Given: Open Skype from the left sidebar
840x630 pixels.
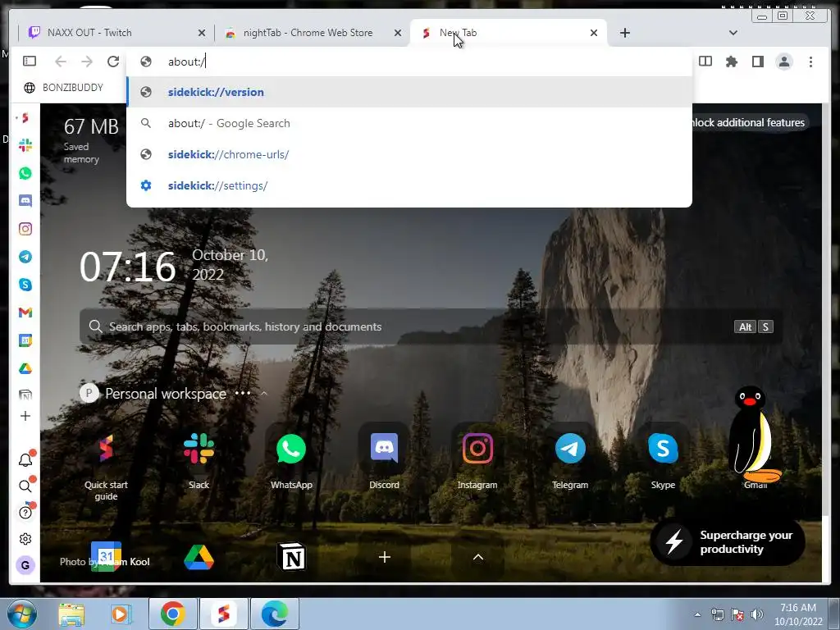Looking at the screenshot, I should click(25, 285).
